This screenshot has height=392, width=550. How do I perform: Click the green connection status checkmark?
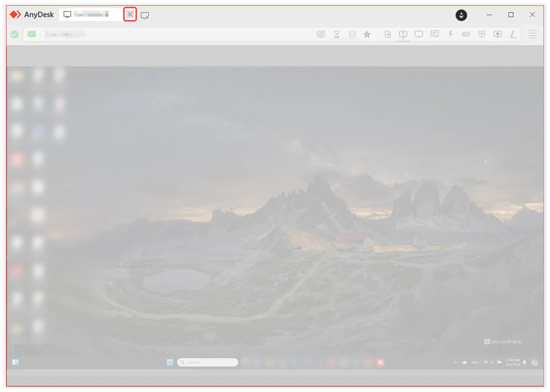(14, 34)
